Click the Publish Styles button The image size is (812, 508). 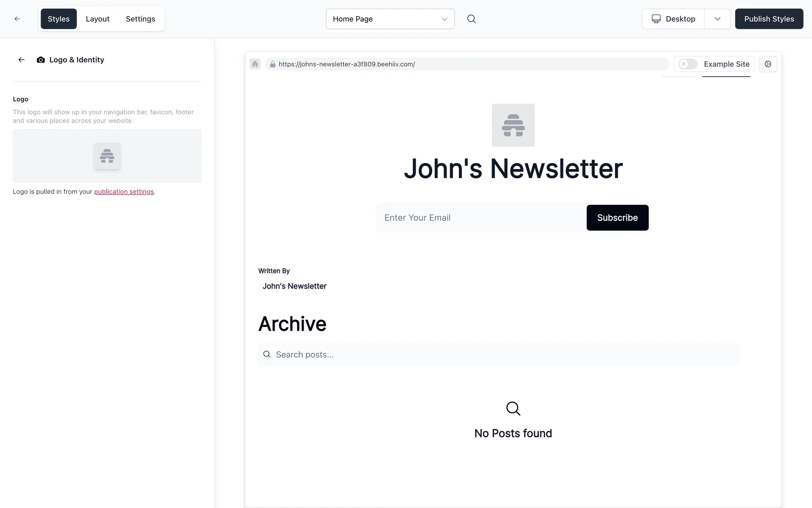coord(769,19)
